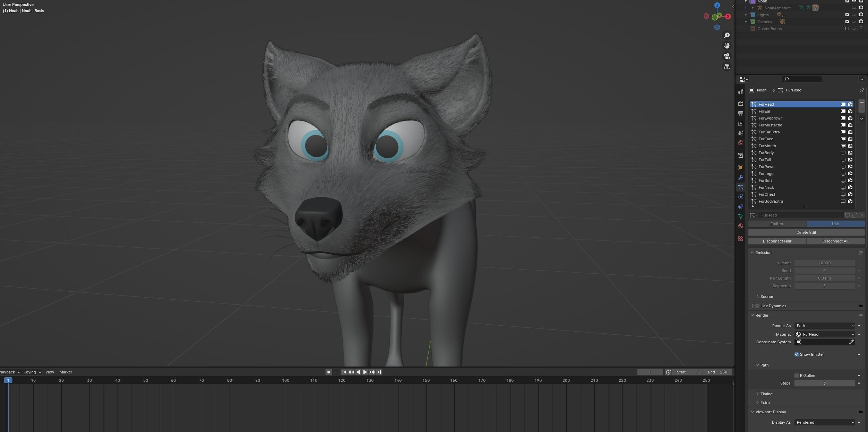868x432 pixels.
Task: Open the Object Constraints tab
Action: [740, 206]
